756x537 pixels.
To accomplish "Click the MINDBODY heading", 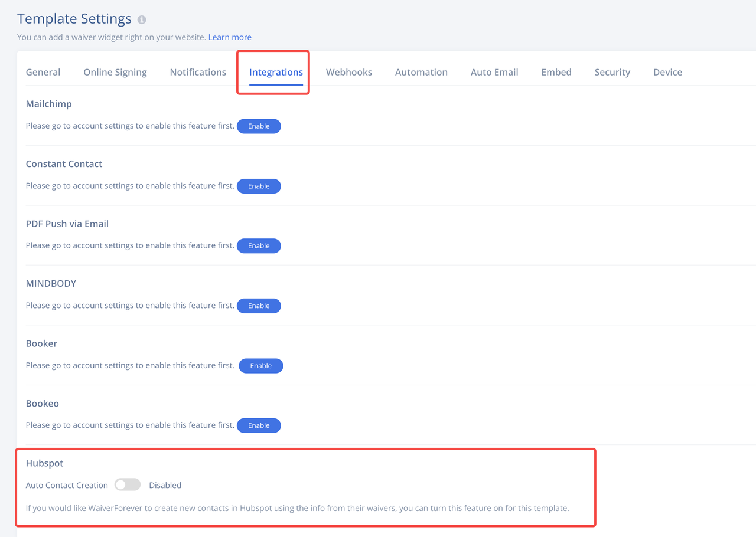I will [51, 283].
